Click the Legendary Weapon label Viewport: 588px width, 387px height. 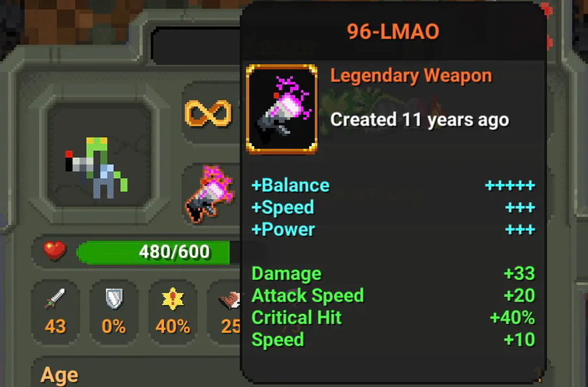tap(411, 76)
